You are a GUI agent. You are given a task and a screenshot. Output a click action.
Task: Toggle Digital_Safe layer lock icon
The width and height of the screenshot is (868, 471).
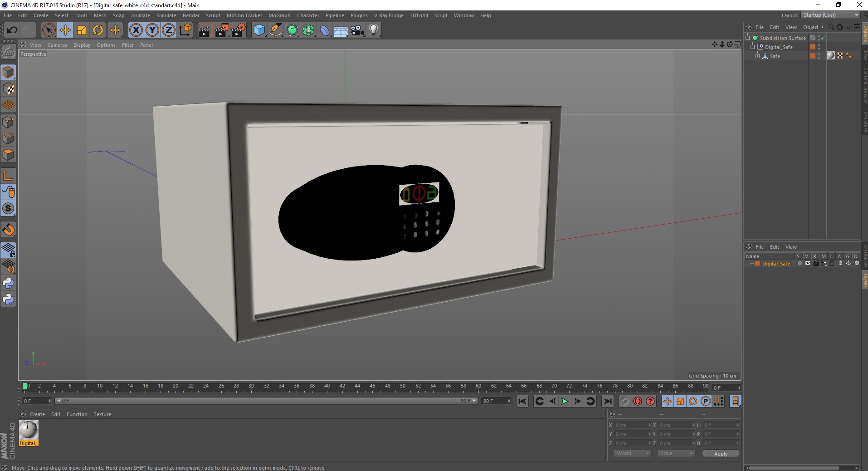(x=832, y=263)
